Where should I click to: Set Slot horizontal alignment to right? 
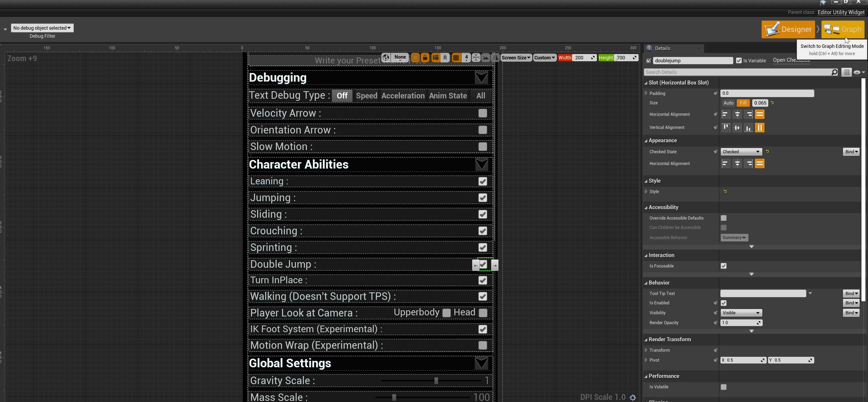pyautogui.click(x=749, y=114)
